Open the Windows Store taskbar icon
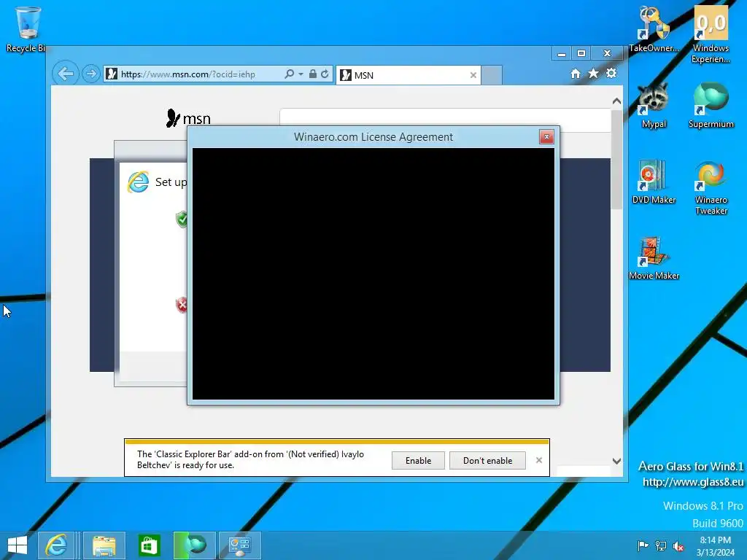 coord(149,545)
